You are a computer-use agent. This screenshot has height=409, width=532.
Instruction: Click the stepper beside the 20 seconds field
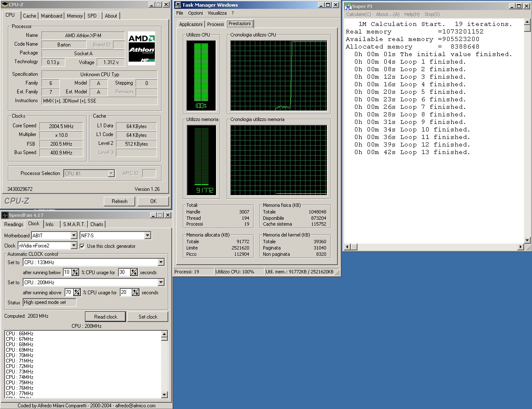(x=136, y=292)
